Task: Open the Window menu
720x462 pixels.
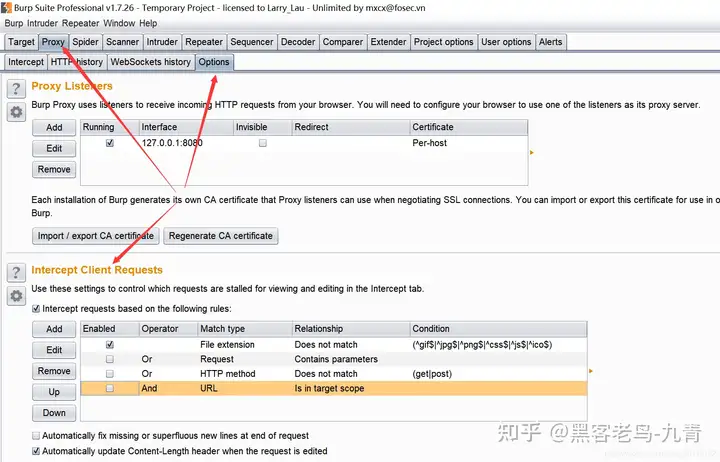Action: (119, 23)
